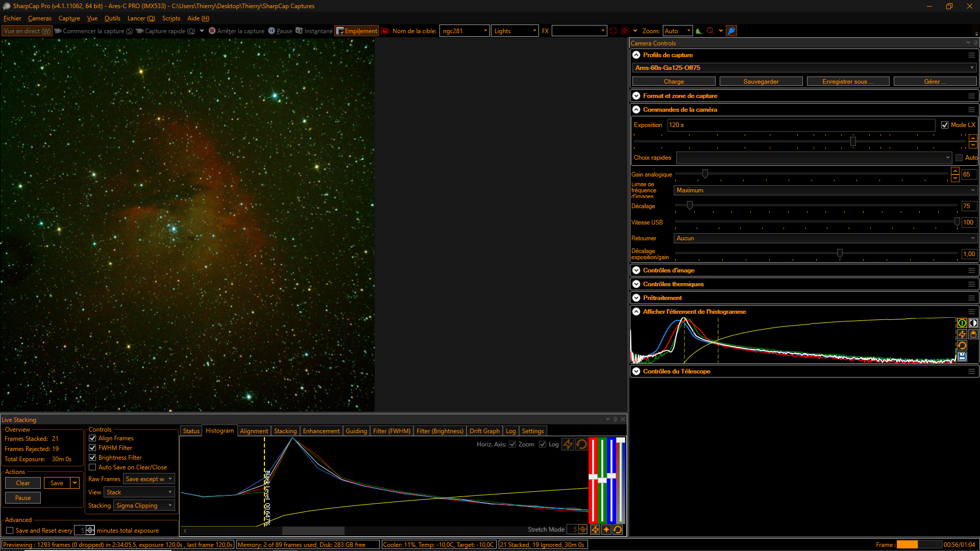
Task: Uncheck FWHM Filter
Action: [92, 448]
